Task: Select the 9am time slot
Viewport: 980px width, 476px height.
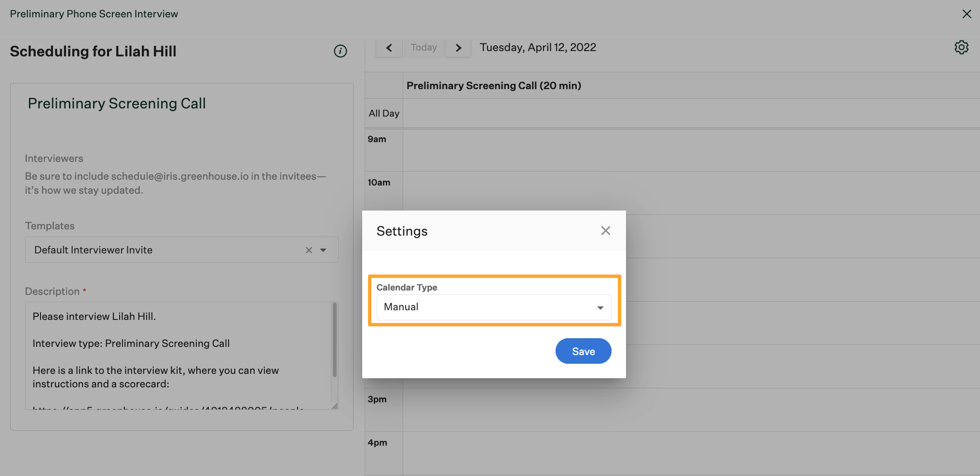Action: click(691, 149)
